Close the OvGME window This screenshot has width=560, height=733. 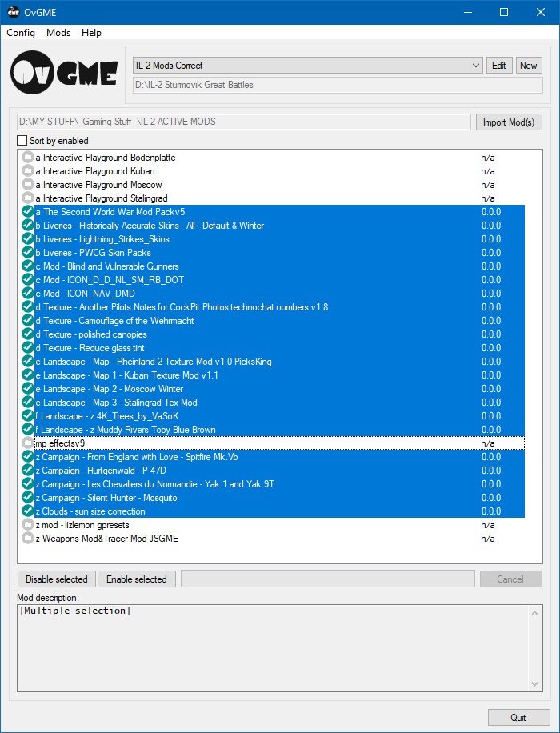pyautogui.click(x=541, y=12)
